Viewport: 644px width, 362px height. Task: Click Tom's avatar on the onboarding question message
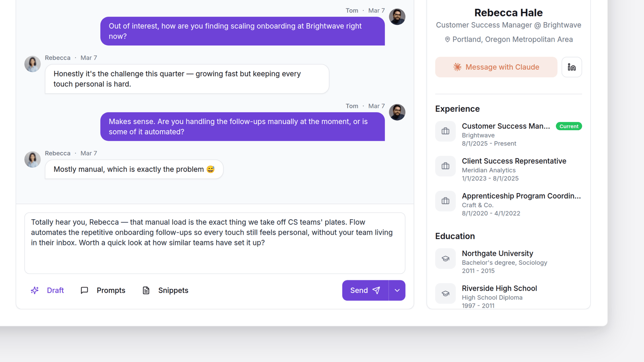(x=397, y=16)
